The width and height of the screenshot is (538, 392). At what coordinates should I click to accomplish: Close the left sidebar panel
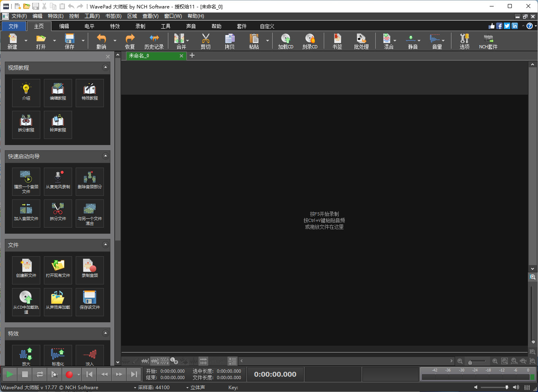pos(108,57)
